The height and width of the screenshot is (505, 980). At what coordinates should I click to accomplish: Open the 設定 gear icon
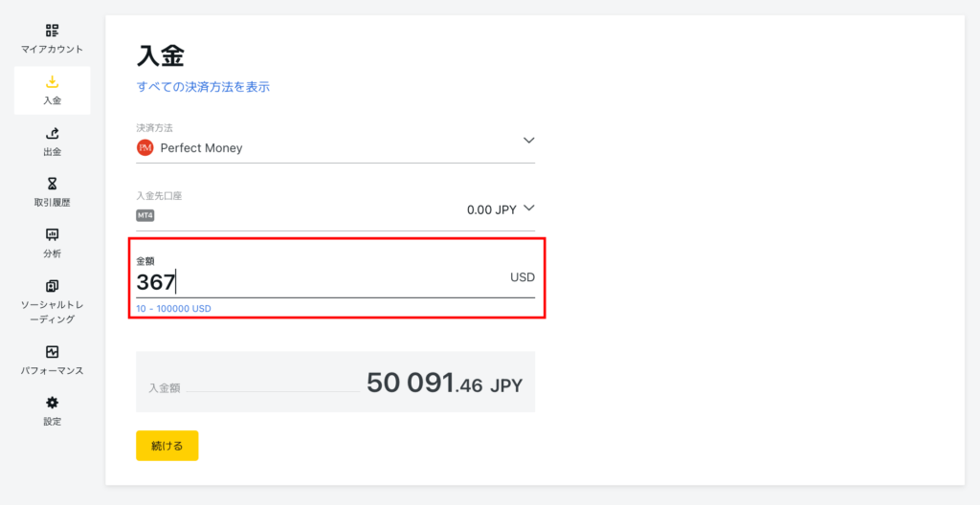click(53, 402)
